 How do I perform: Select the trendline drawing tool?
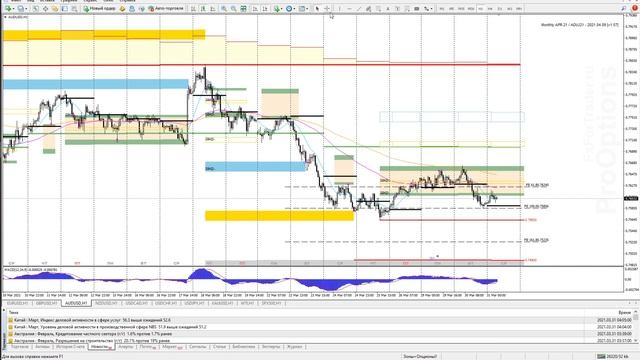[359, 8]
